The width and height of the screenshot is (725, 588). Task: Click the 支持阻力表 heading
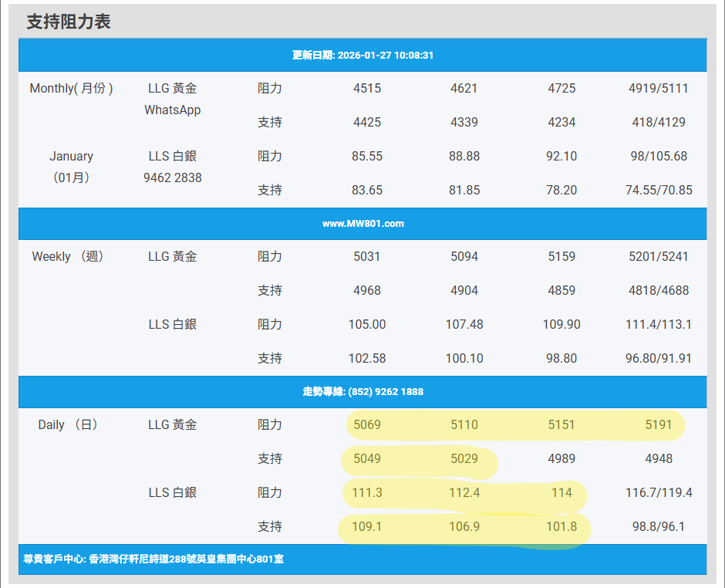[69, 22]
